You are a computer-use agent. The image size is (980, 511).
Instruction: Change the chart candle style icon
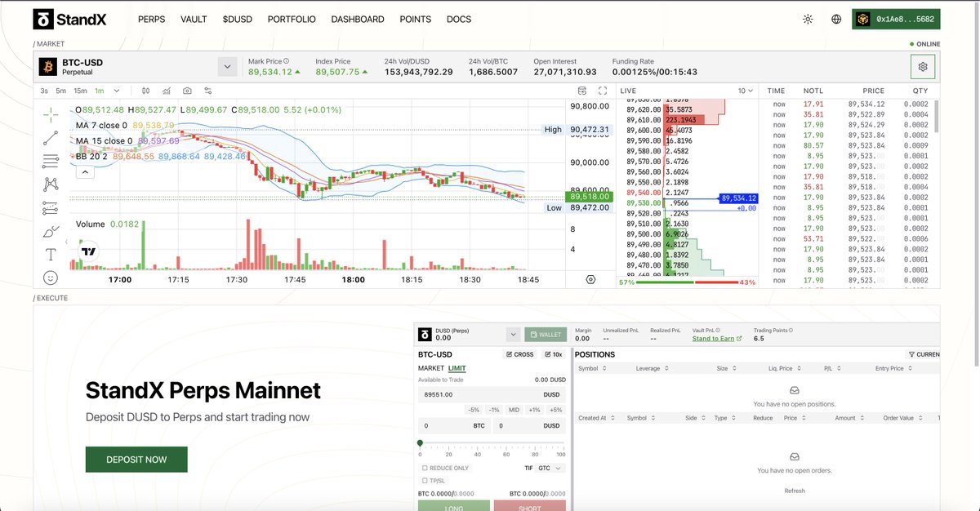tap(145, 91)
